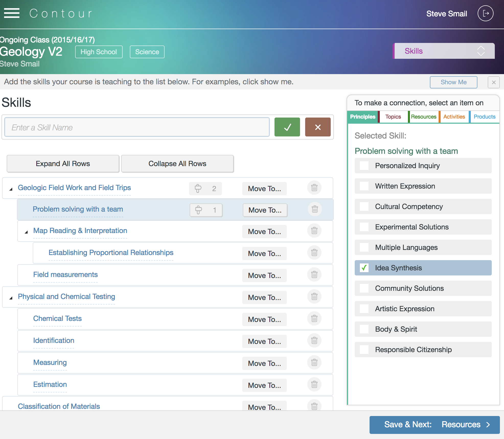Image resolution: width=504 pixels, height=439 pixels.
Task: Dismiss the instructions banner with its X
Action: 494,82
